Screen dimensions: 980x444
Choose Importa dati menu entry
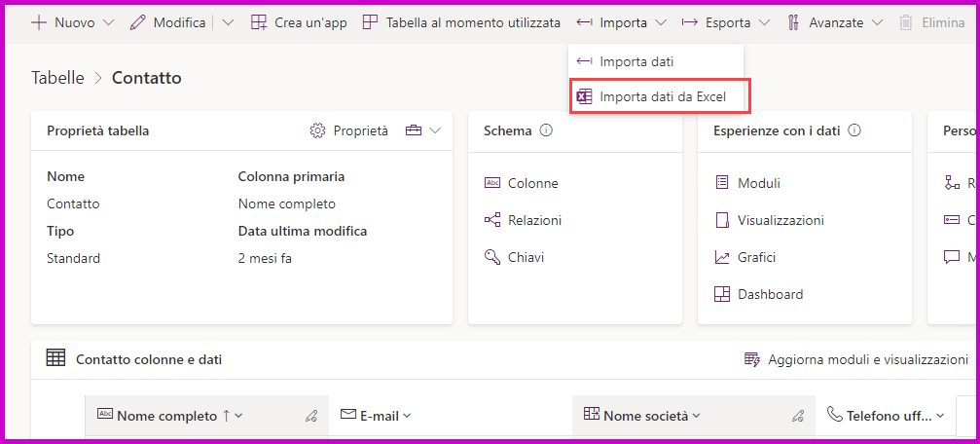point(656,61)
